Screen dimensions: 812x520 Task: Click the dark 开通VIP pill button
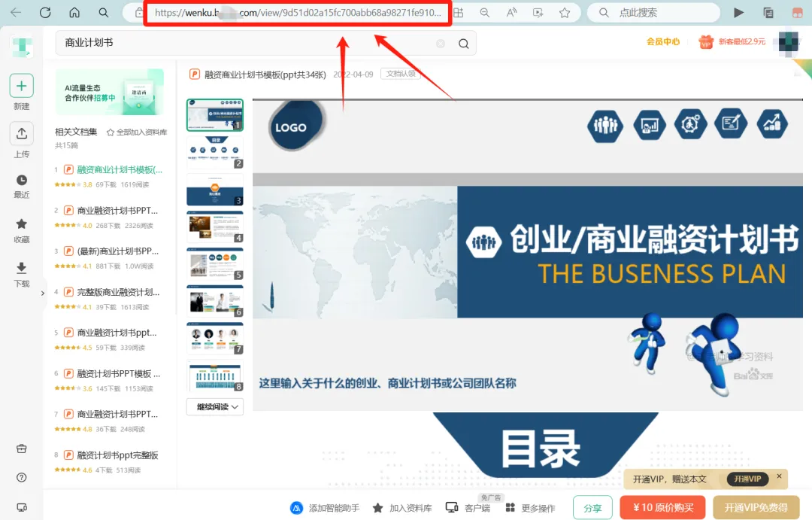coord(748,479)
